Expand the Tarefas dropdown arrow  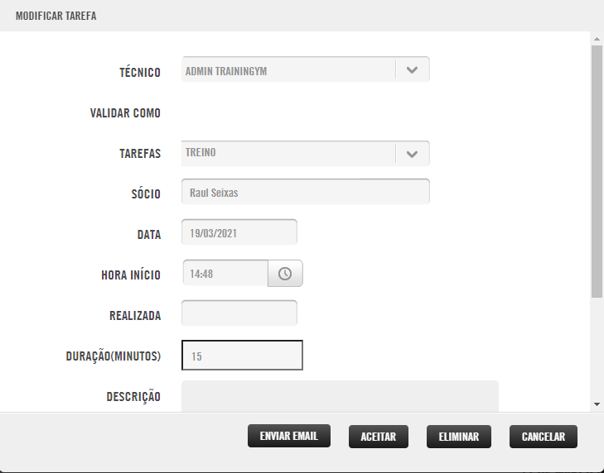point(412,154)
